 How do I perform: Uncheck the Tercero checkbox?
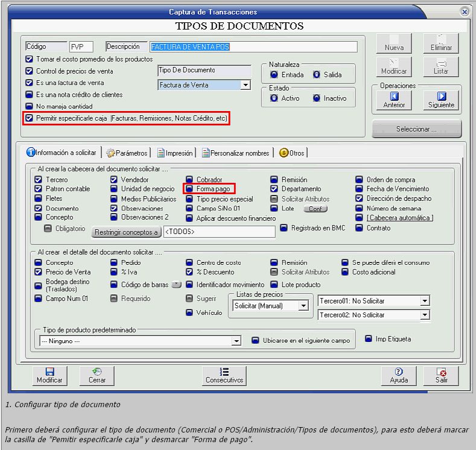coord(38,180)
